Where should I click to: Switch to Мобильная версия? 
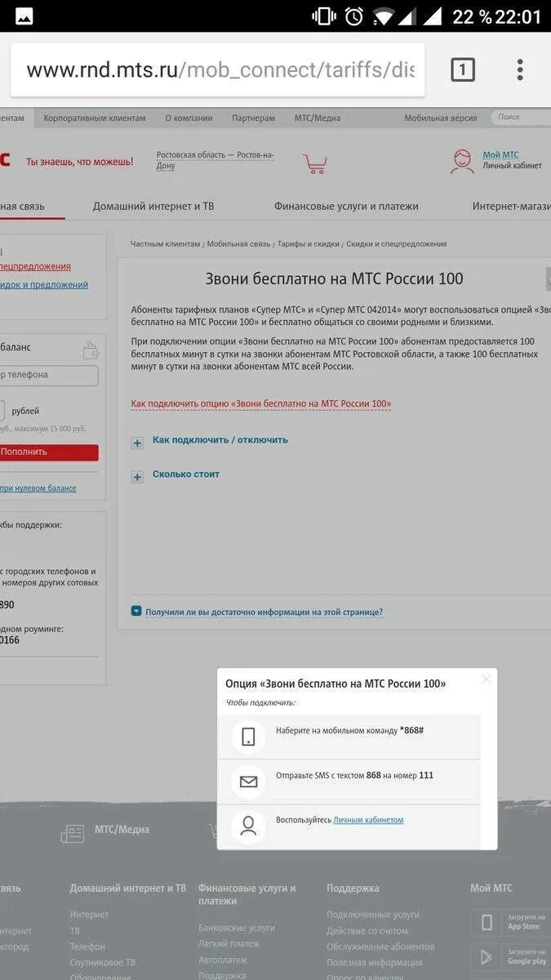point(441,118)
